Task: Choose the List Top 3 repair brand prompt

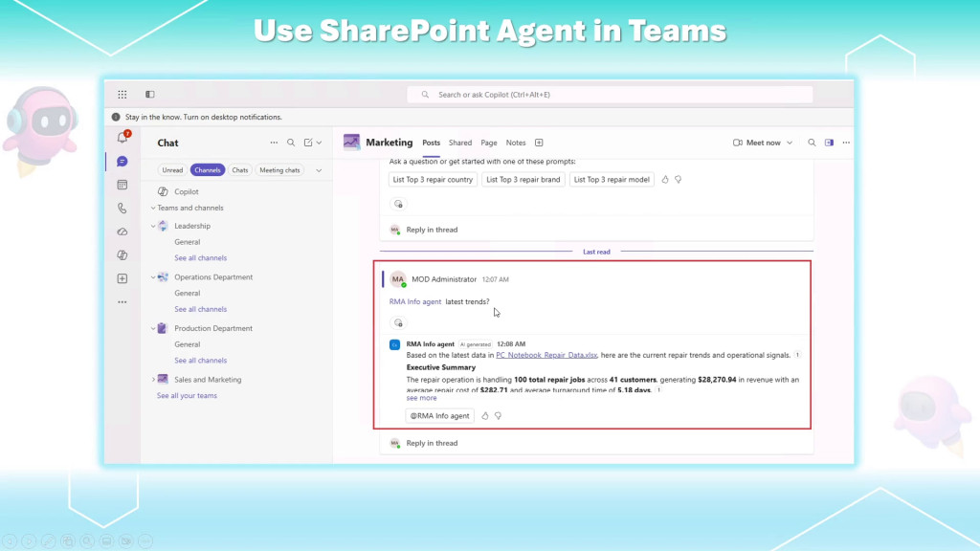Action: coord(523,179)
